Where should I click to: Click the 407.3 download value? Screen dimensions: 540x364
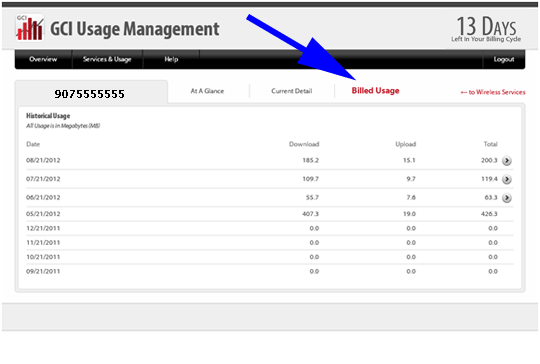tap(310, 214)
